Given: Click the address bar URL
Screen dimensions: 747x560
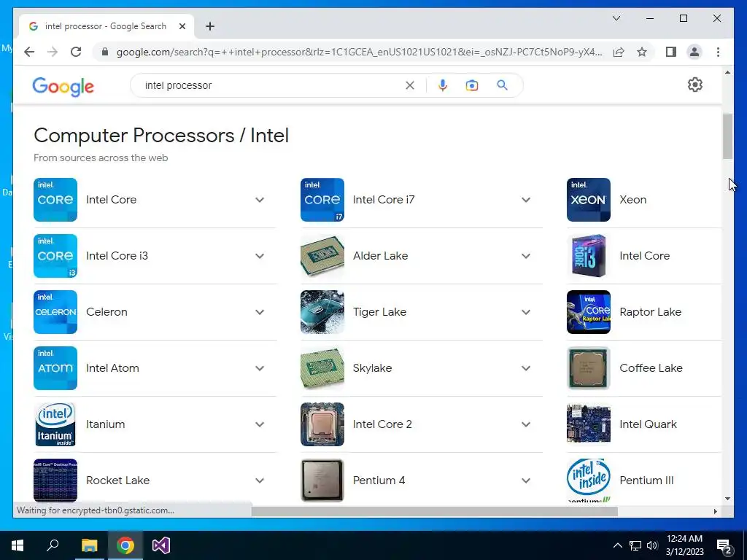Looking at the screenshot, I should coord(359,52).
